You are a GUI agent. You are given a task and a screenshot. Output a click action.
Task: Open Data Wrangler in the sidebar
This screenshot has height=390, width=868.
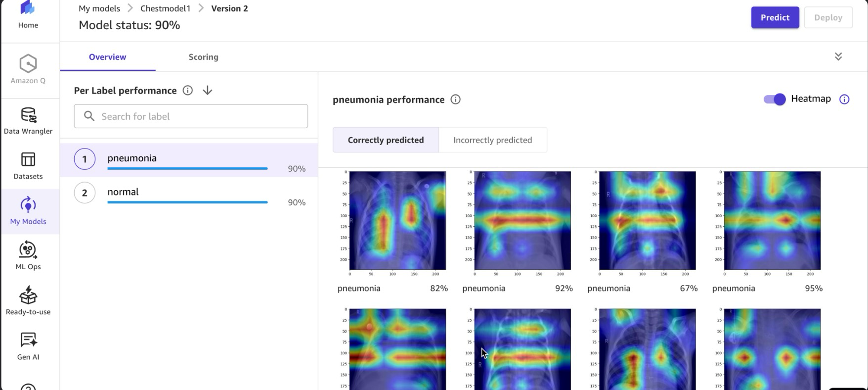click(28, 121)
